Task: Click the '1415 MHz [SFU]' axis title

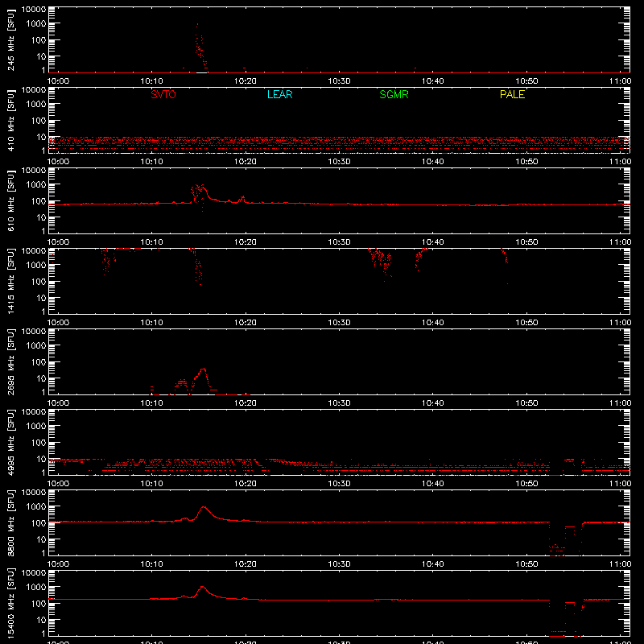Action: point(10,283)
